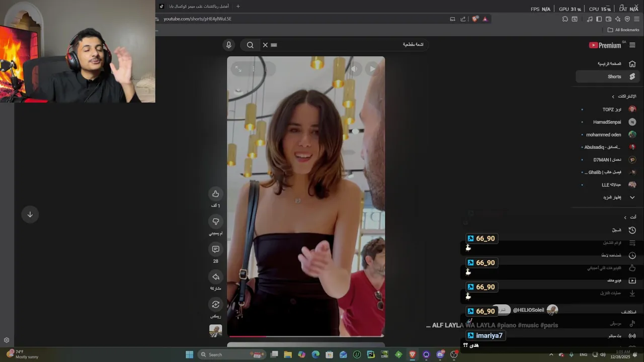Open the Remix option for this Short
This screenshot has width=644, height=362.
[x=215, y=304]
